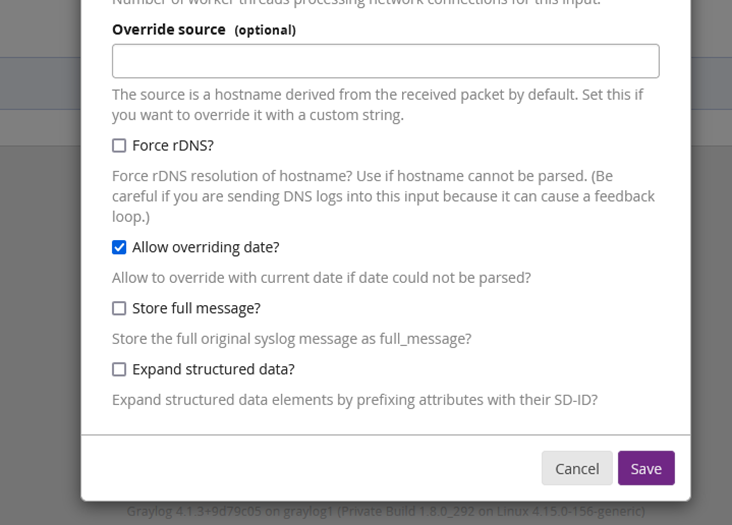Click the 'Allow overriding date?' label
This screenshot has height=525, width=732.
pos(206,247)
